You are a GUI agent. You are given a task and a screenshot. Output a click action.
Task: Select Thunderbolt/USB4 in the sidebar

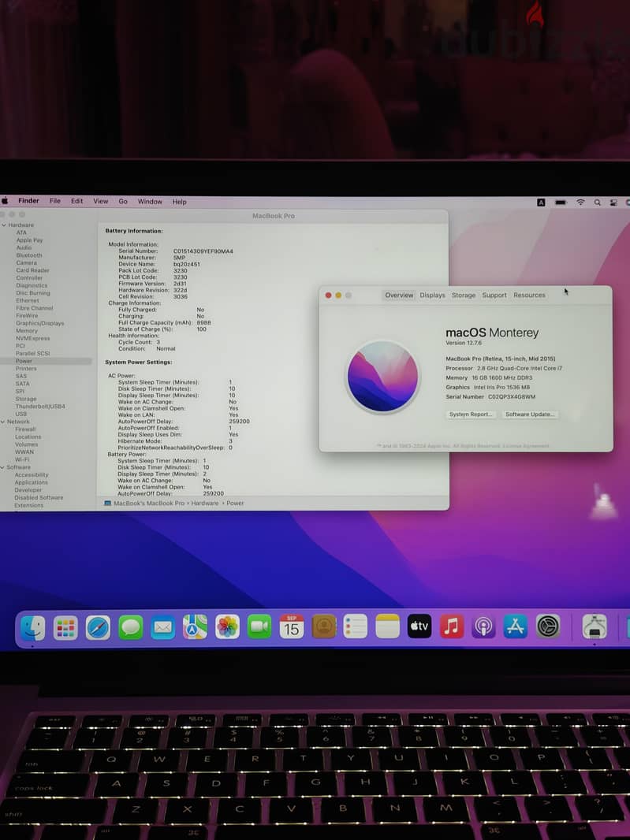point(40,406)
